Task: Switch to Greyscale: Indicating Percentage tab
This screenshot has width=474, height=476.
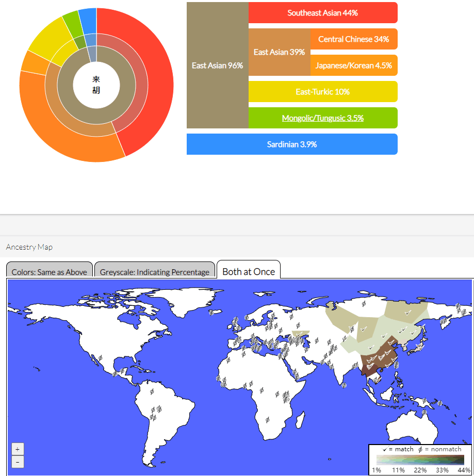Action: click(x=155, y=270)
